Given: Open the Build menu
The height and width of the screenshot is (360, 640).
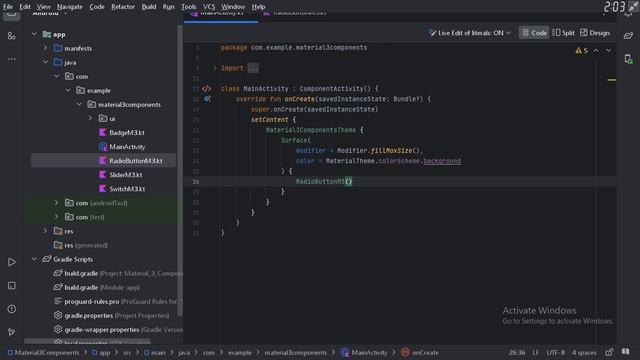Looking at the screenshot, I should point(149,7).
